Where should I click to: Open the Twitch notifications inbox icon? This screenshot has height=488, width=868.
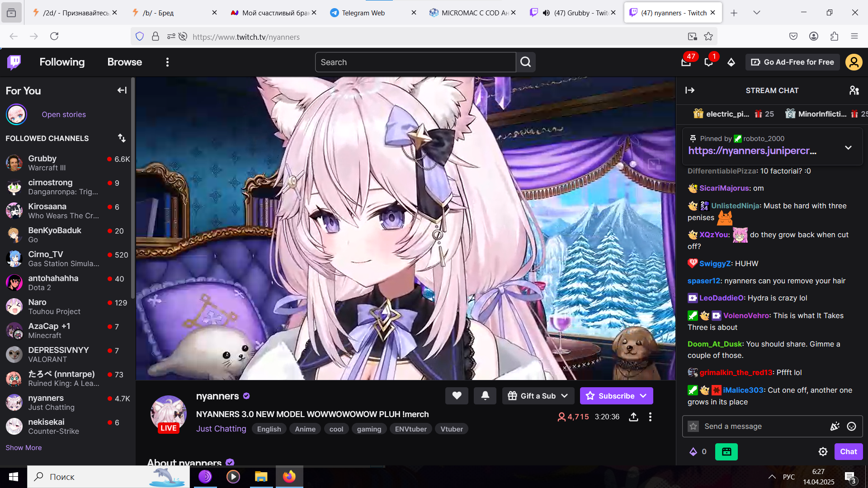(x=686, y=62)
